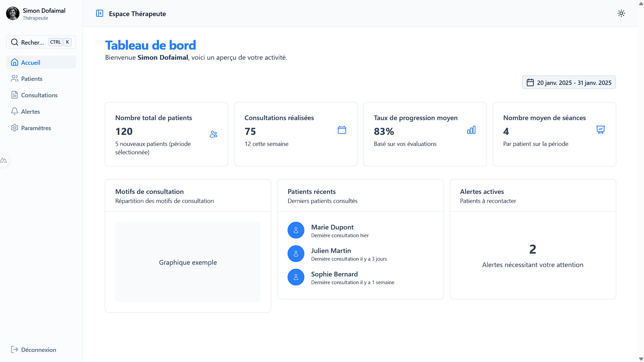Toggle the light/dark theme sun icon
644x362 pixels.
point(621,13)
